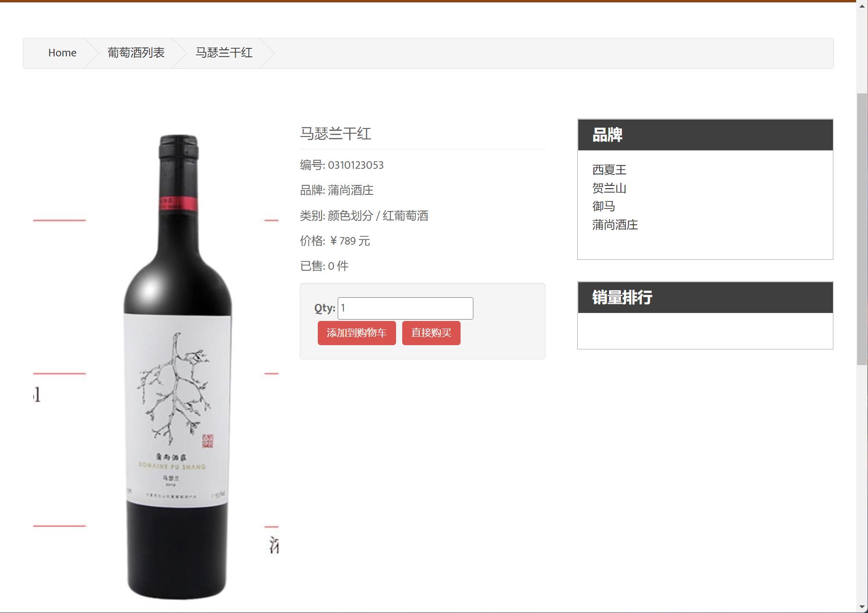Image resolution: width=868 pixels, height=613 pixels.
Task: Click the scrollbar down arrow
Action: point(862,607)
